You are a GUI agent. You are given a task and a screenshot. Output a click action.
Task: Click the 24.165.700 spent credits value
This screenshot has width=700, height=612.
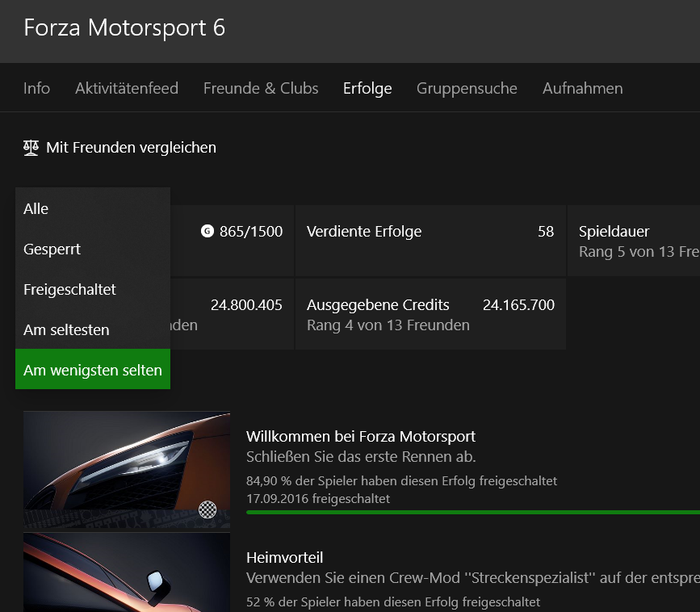point(519,305)
